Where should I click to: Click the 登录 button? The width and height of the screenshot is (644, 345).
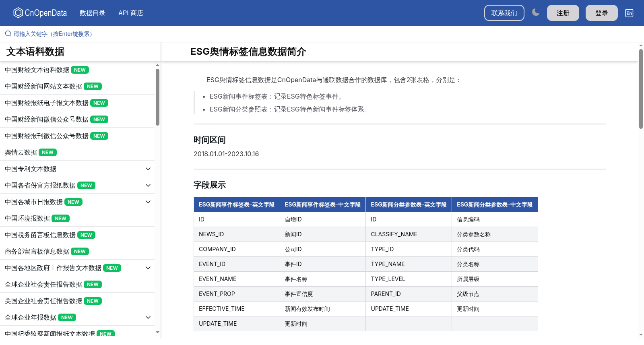click(x=602, y=13)
